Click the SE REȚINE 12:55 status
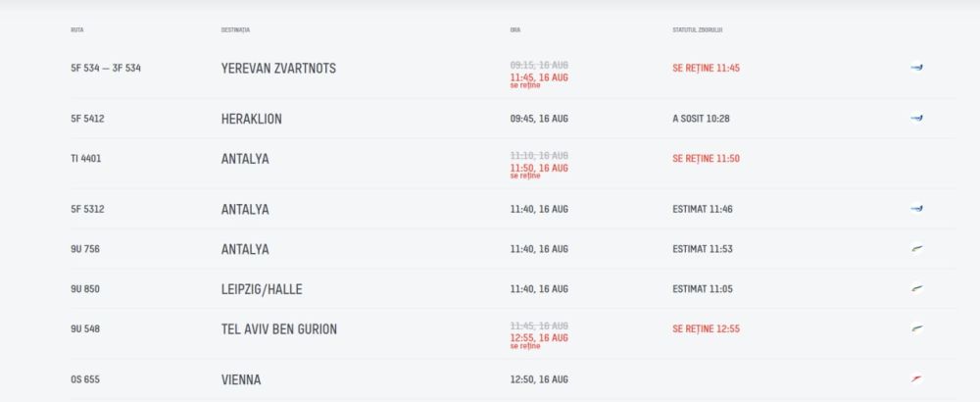The height and width of the screenshot is (402, 980). pos(706,329)
